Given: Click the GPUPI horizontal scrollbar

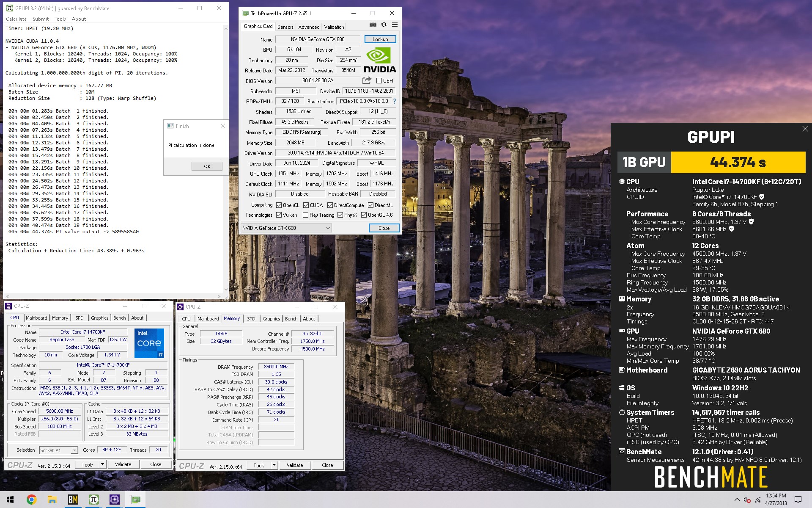Looking at the screenshot, I should (113, 296).
